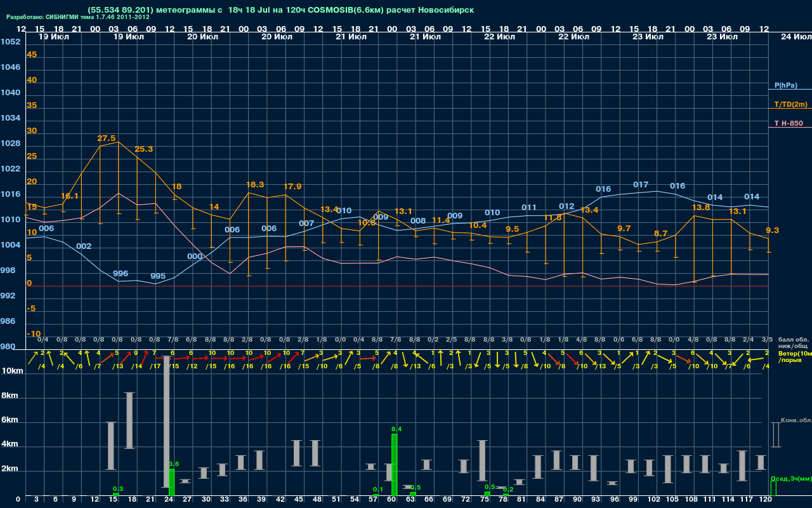Click the 13.8 temperature label
The height and width of the screenshot is (508, 812).
point(700,208)
